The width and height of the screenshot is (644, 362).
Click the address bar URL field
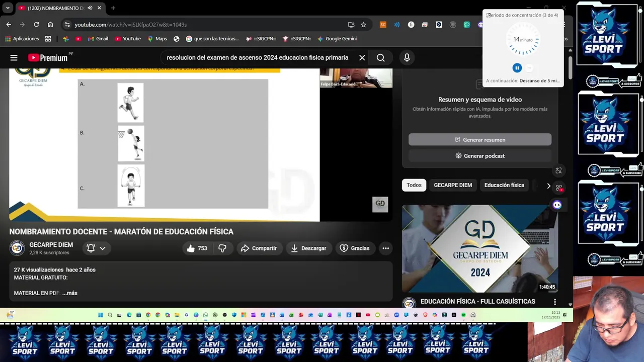coord(206,25)
